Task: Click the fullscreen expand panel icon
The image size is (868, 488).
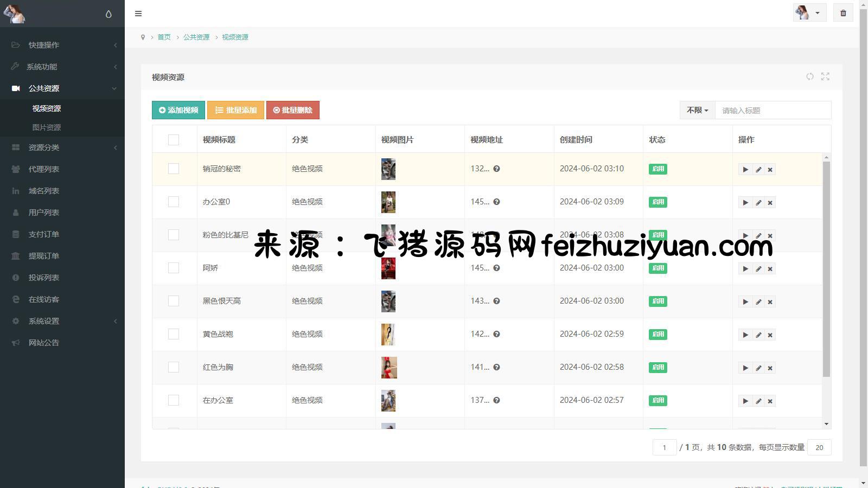Action: coord(825,77)
